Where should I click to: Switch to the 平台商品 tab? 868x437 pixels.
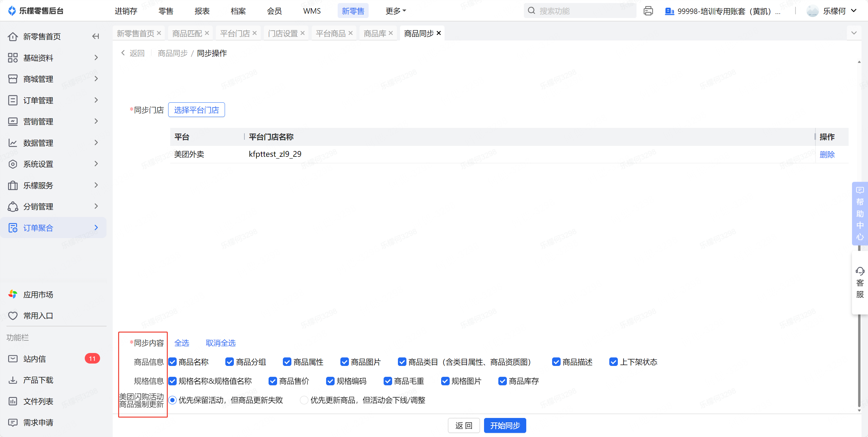330,33
